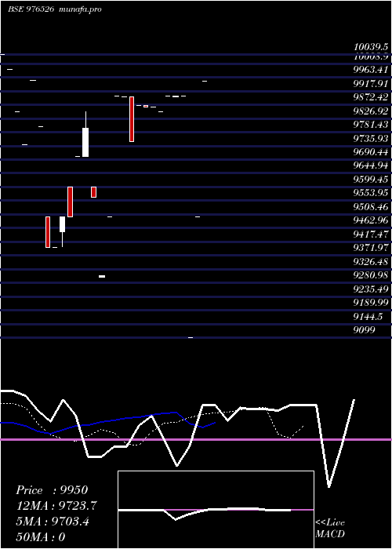Click the 9826.92 price axis label
This screenshot has width=392, height=549.
[x=371, y=111]
